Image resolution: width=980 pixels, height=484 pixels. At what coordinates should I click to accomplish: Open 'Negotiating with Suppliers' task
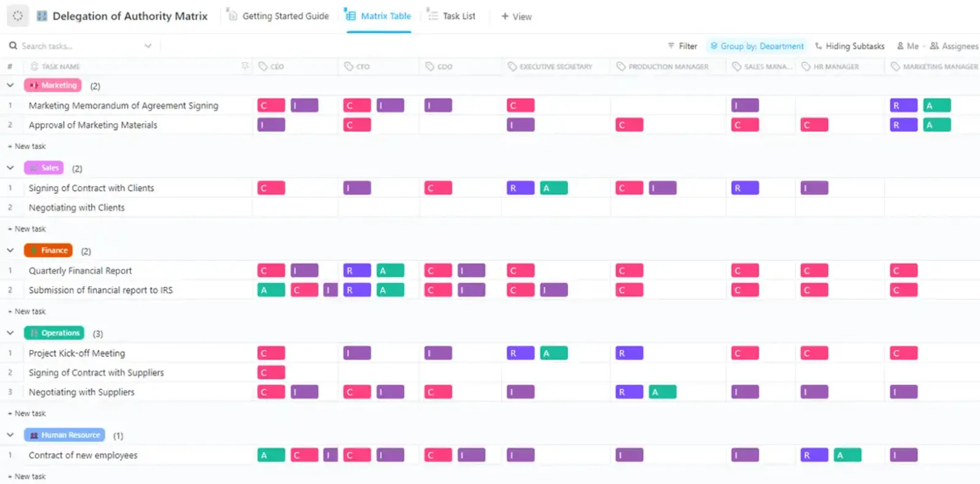click(81, 392)
